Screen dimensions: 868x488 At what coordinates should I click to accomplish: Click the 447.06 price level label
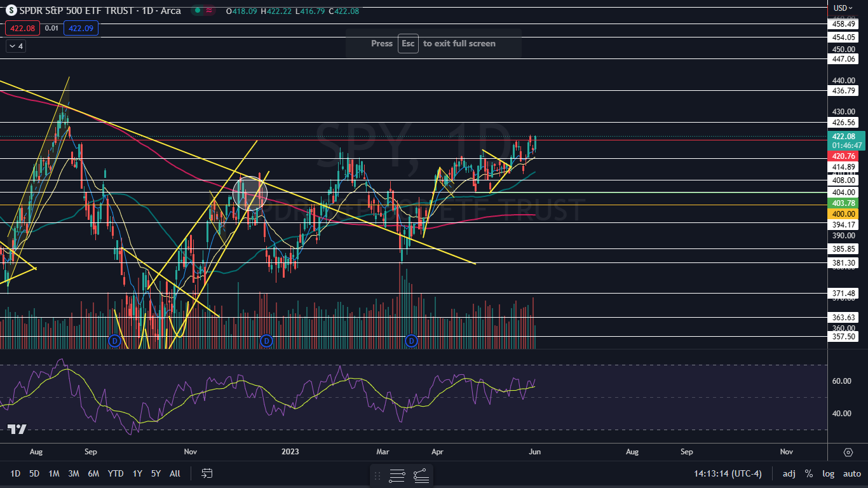pos(844,58)
